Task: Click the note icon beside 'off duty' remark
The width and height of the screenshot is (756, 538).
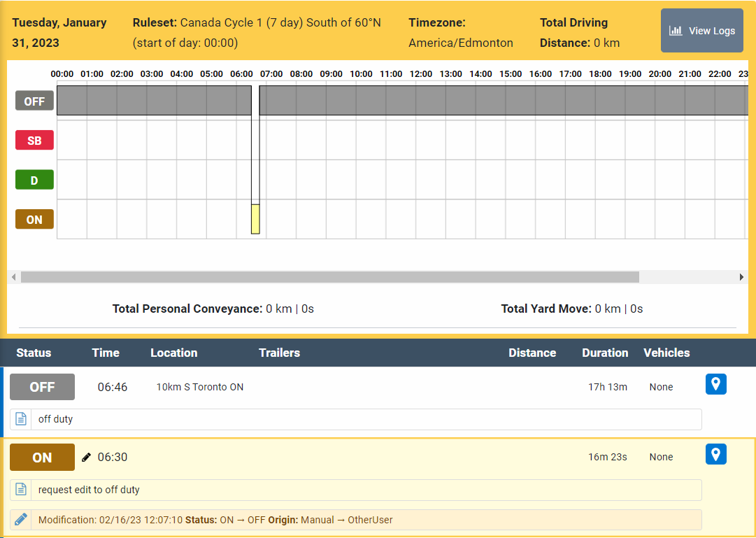Action: [20, 419]
